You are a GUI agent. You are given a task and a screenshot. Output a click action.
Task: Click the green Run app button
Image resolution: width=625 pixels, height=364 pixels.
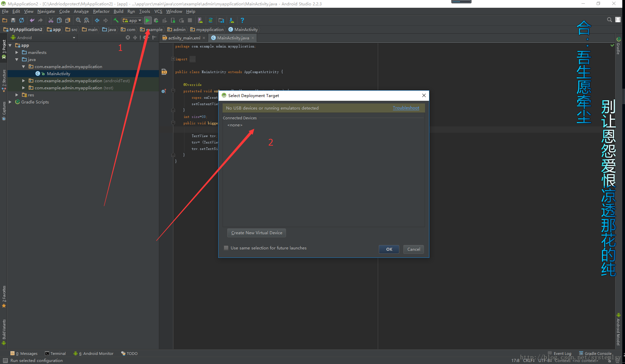[x=147, y=20]
